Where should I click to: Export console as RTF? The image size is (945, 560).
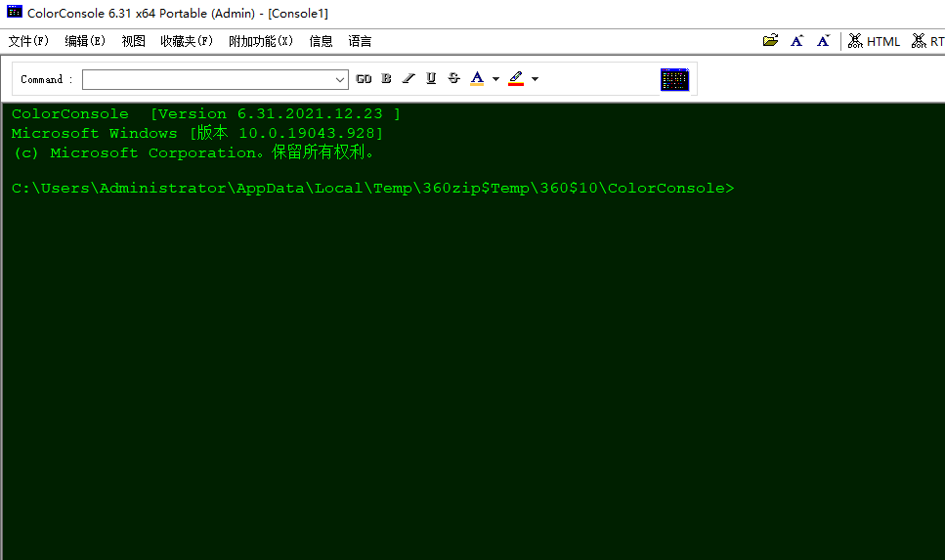pos(928,41)
